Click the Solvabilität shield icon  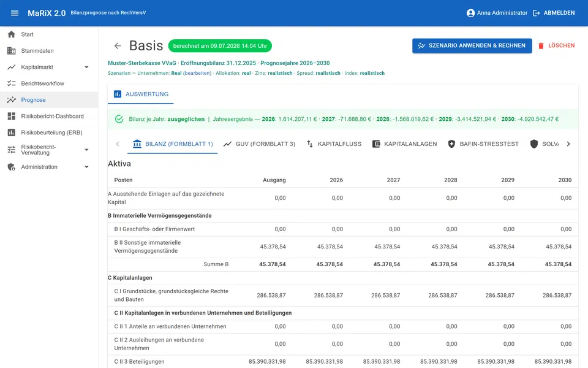pos(534,144)
